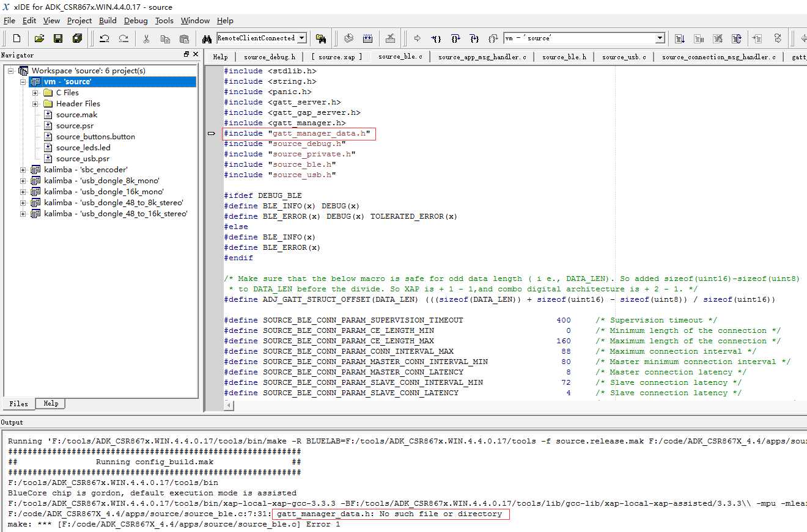
Task: Click the Find in Files icon
Action: [x=320, y=38]
